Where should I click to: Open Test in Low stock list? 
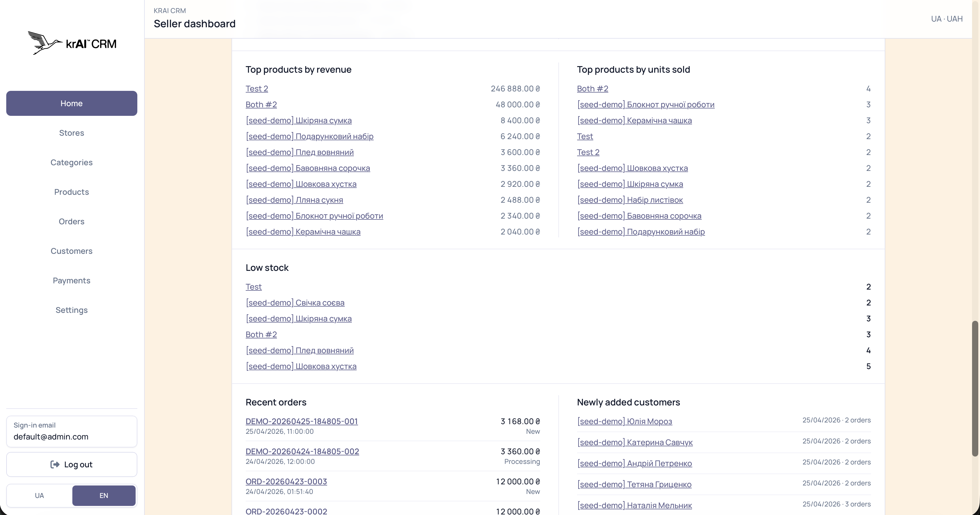pos(253,287)
